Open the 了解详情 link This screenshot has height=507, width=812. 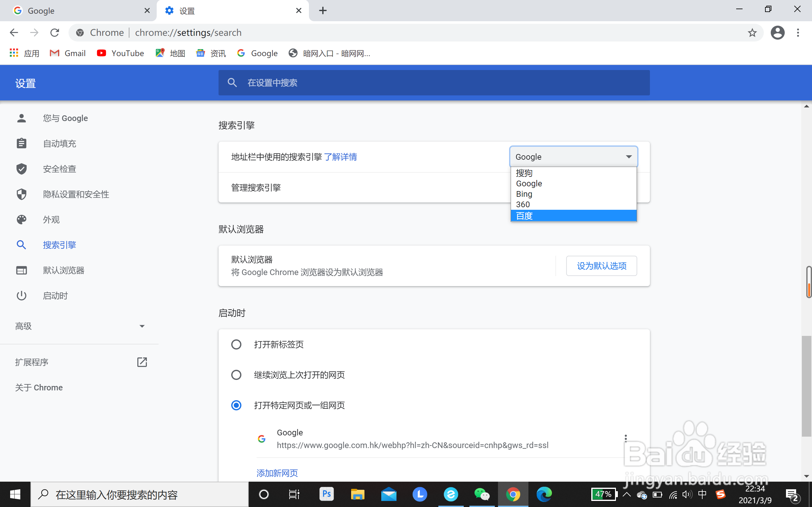pyautogui.click(x=340, y=157)
